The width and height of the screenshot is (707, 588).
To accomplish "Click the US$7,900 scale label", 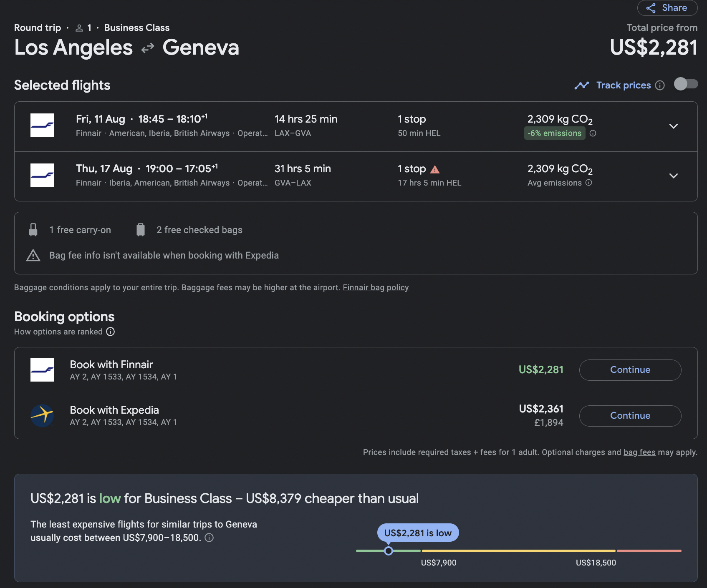I will click(x=439, y=563).
